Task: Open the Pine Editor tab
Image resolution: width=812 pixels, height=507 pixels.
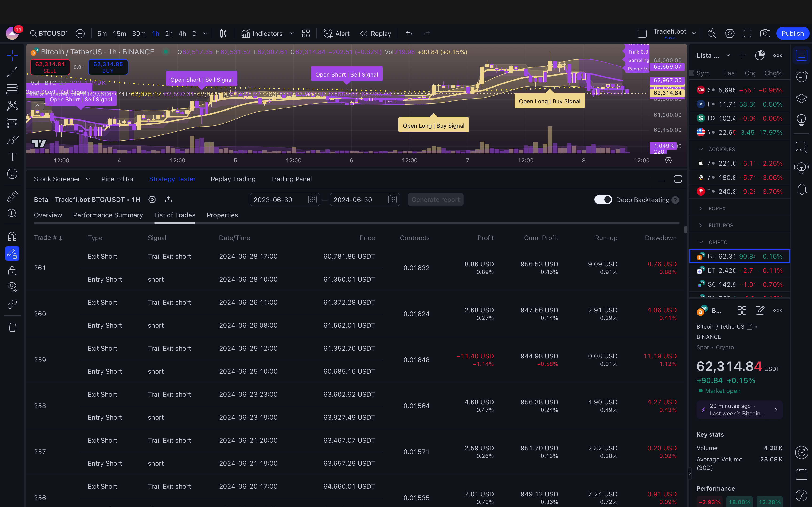Action: tap(117, 179)
